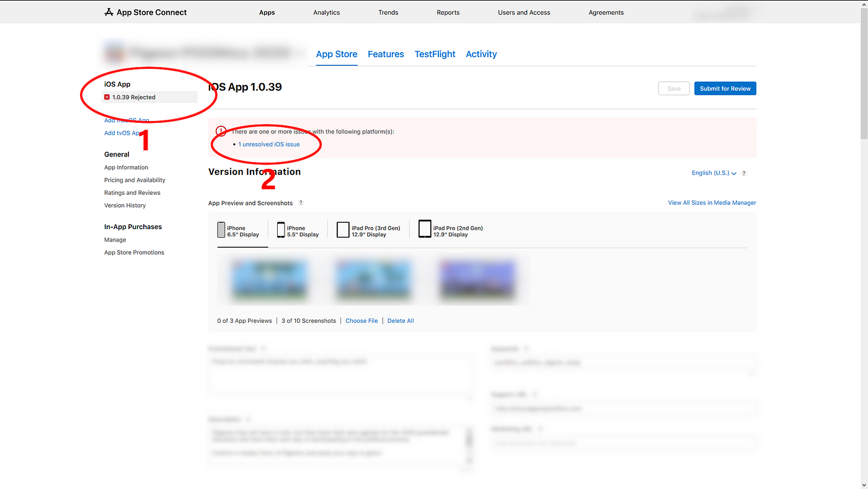Switch to the TestFlight tab

click(435, 54)
